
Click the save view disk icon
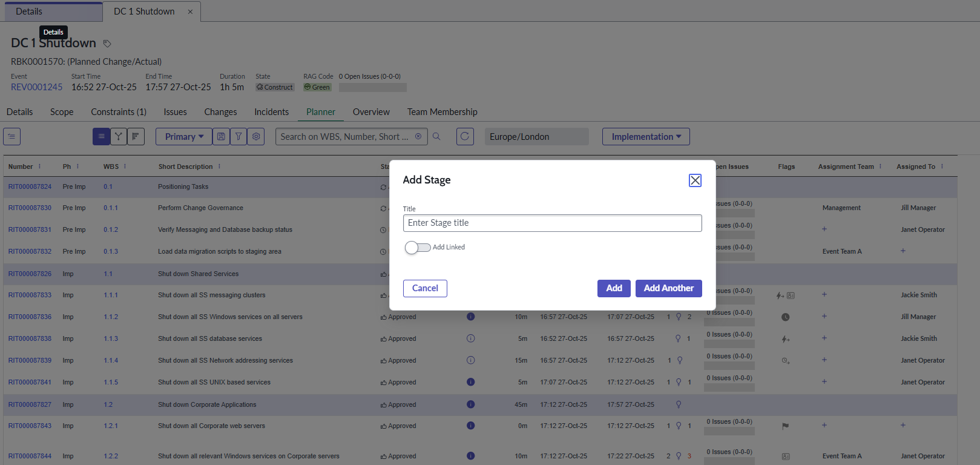pos(221,137)
